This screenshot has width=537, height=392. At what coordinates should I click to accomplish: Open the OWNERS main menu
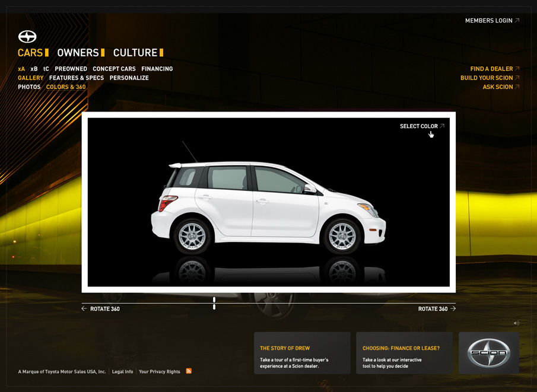[x=81, y=53]
